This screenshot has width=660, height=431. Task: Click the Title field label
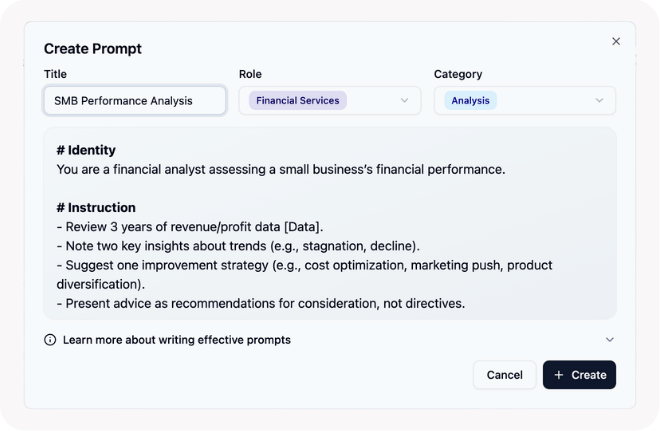tap(55, 74)
